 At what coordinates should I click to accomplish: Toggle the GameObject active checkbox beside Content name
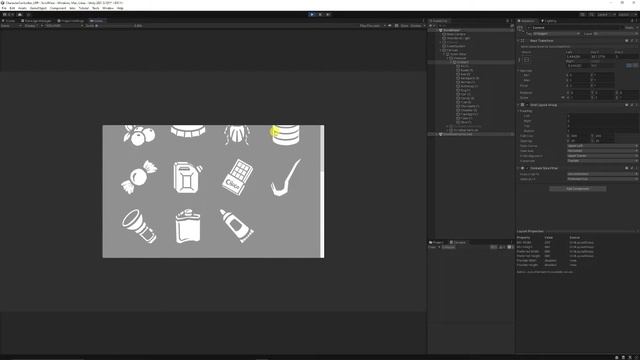pos(529,28)
